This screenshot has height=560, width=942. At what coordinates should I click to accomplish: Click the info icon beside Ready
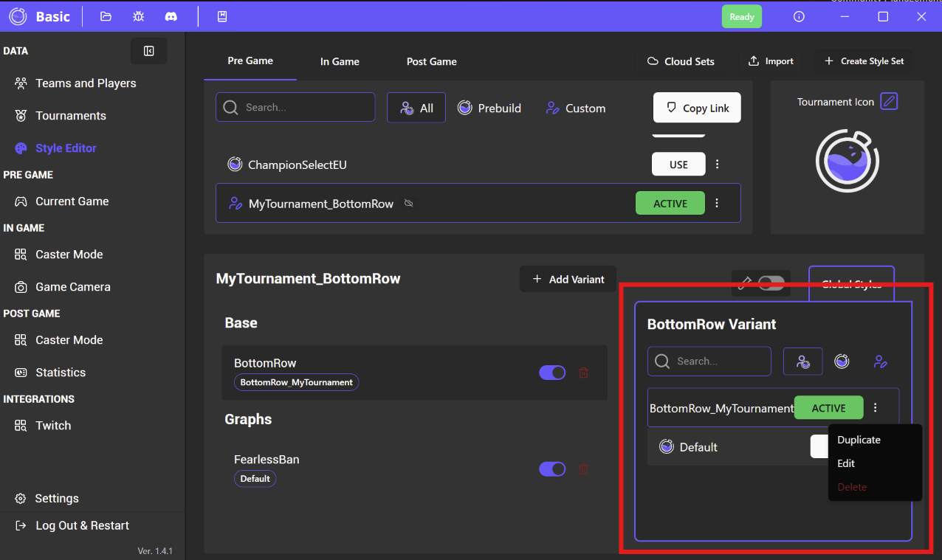coord(799,16)
